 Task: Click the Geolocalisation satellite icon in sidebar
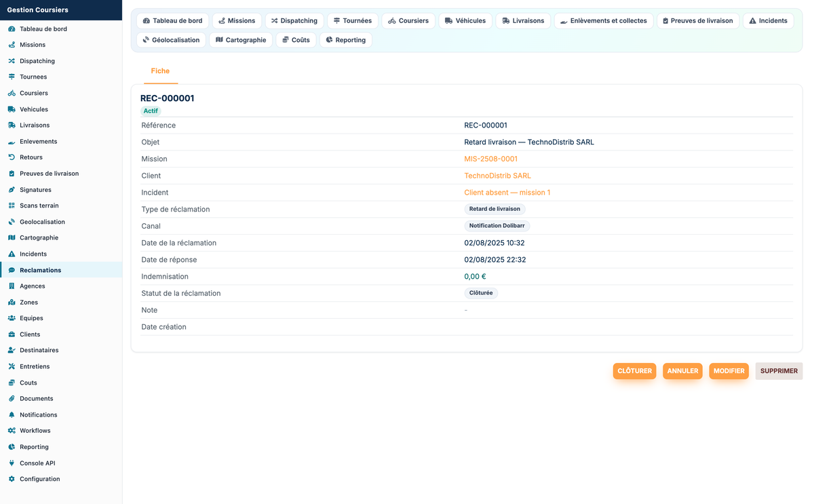tap(12, 222)
